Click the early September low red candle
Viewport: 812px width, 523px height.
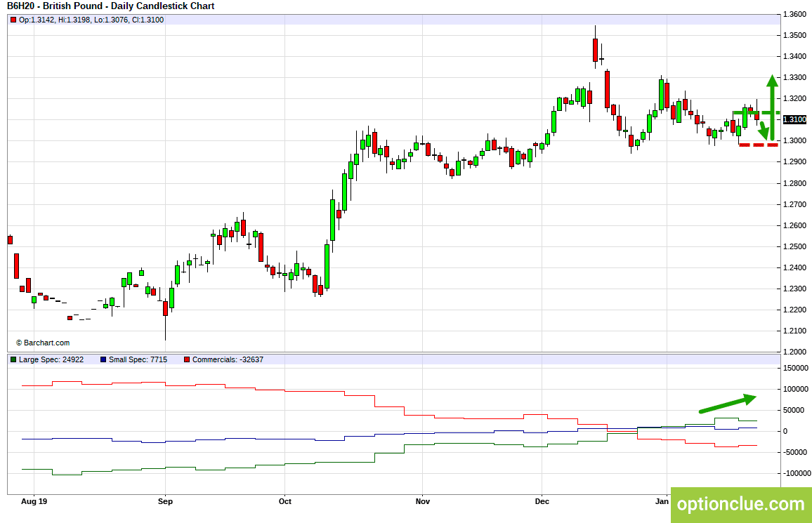point(165,309)
